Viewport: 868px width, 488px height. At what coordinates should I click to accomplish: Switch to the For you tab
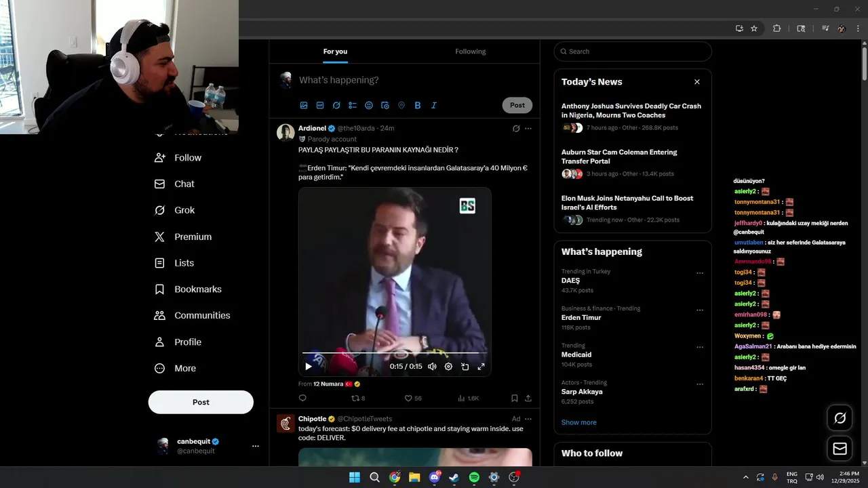point(335,52)
